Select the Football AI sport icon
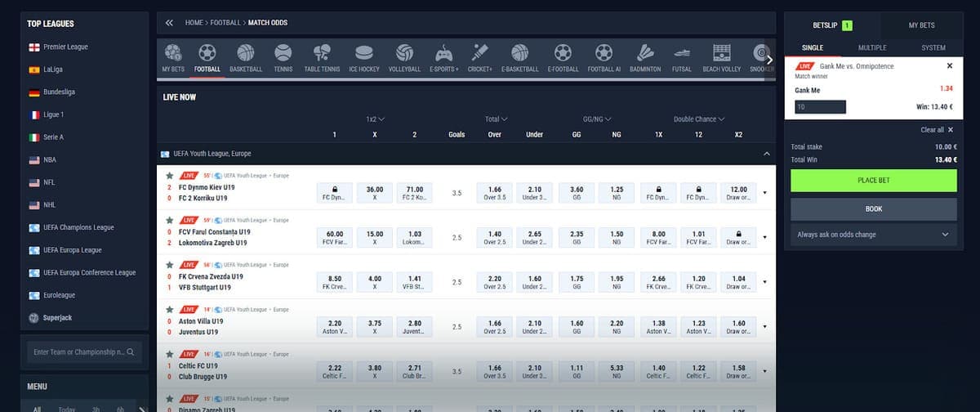 pos(604,54)
